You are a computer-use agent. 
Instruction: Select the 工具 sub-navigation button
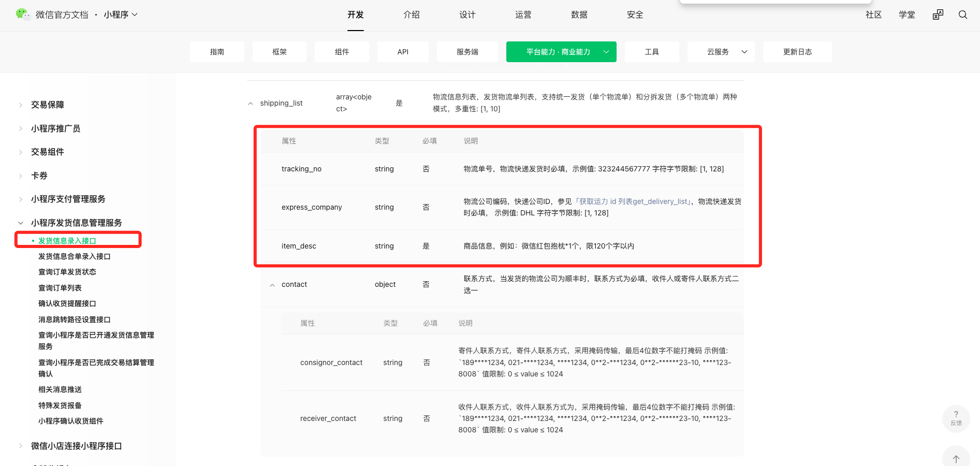click(652, 52)
